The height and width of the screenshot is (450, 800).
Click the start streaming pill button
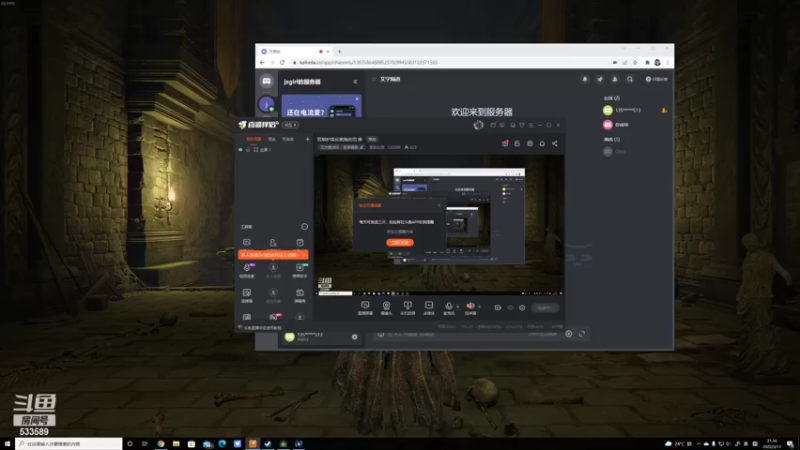coord(545,308)
